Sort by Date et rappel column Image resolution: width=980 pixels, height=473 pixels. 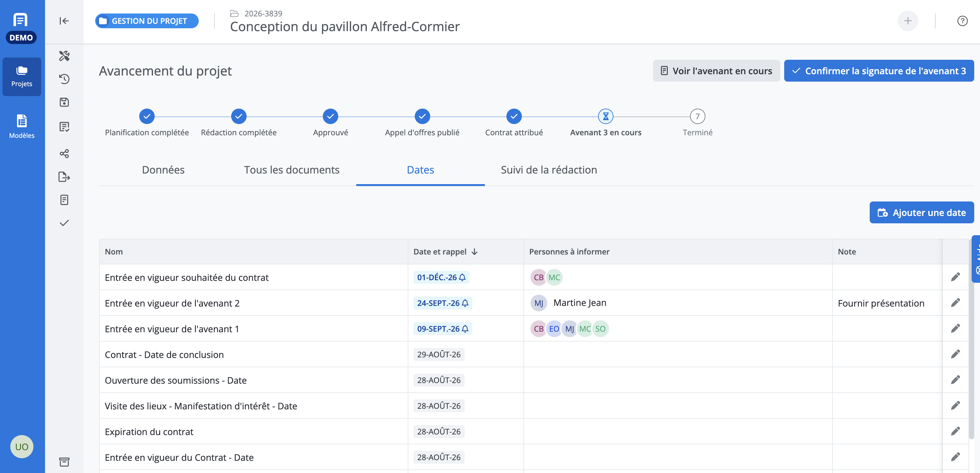click(445, 252)
